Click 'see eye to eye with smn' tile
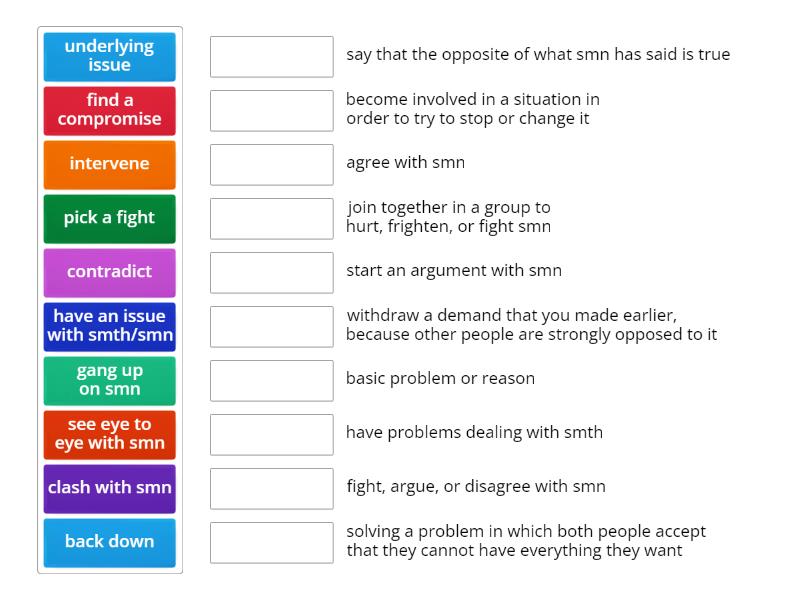The image size is (800, 600). pyautogui.click(x=110, y=434)
